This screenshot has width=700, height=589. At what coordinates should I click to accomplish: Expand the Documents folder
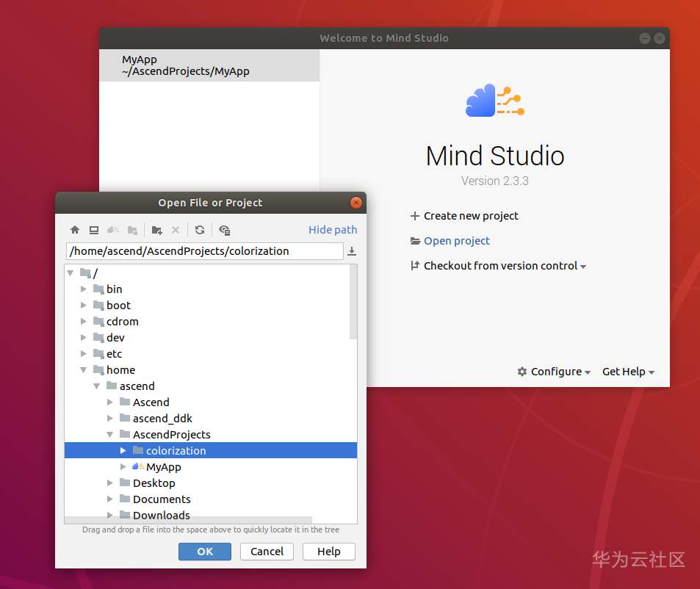(110, 499)
